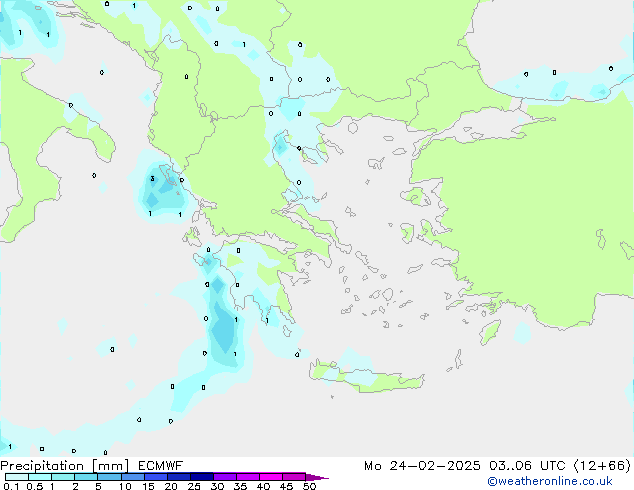The width and height of the screenshot is (634, 490).
Task: Click the 2–5 mm legend color swatch
Action: [x=86, y=477]
